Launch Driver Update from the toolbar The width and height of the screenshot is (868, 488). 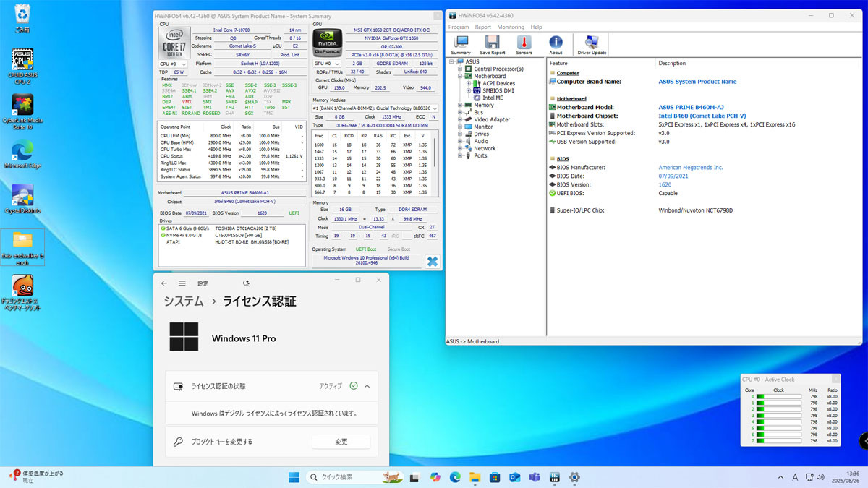coord(592,45)
